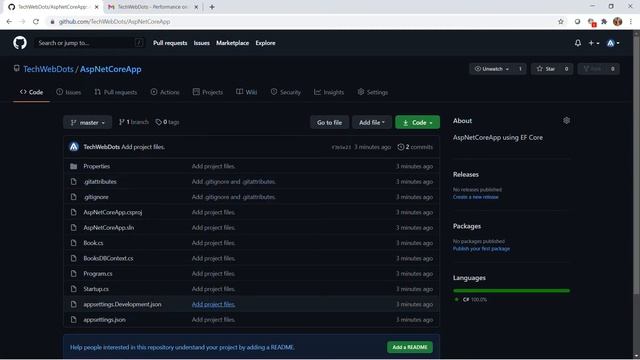
Task: Open the Wiki tab
Action: (247, 92)
